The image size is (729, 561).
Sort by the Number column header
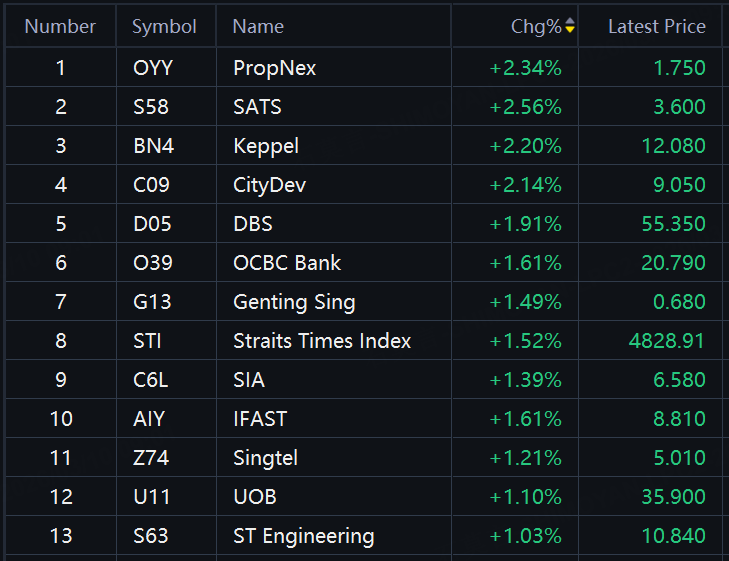click(x=60, y=27)
